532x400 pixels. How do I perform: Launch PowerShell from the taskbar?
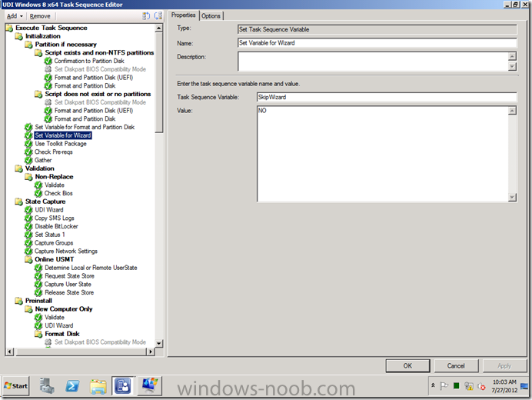(x=72, y=386)
